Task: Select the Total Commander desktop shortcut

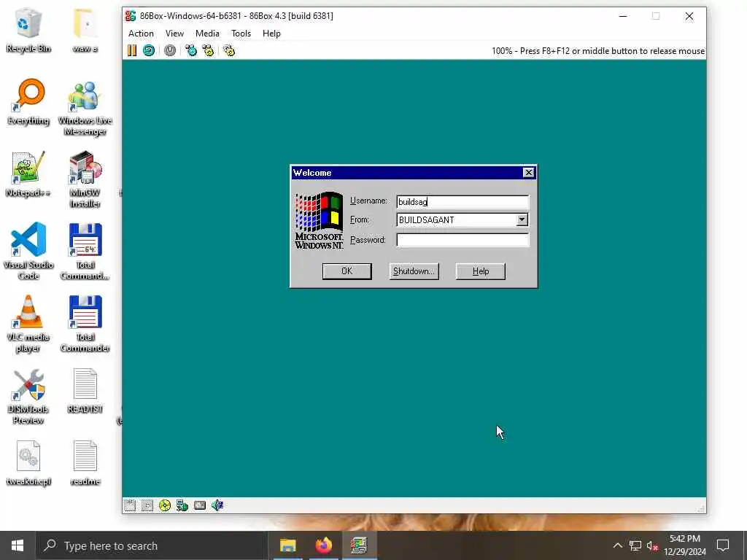Action: 85,324
